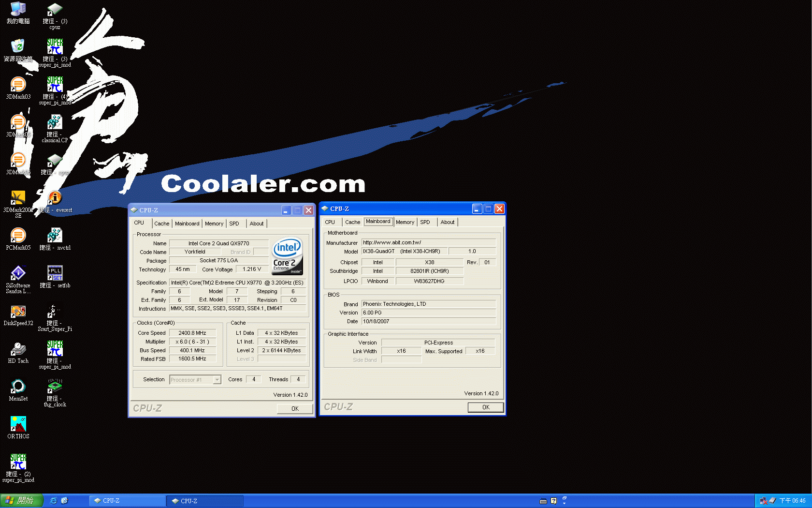Click the taskbar clock showing 06:46
Image resolution: width=812 pixels, height=508 pixels.
click(793, 501)
